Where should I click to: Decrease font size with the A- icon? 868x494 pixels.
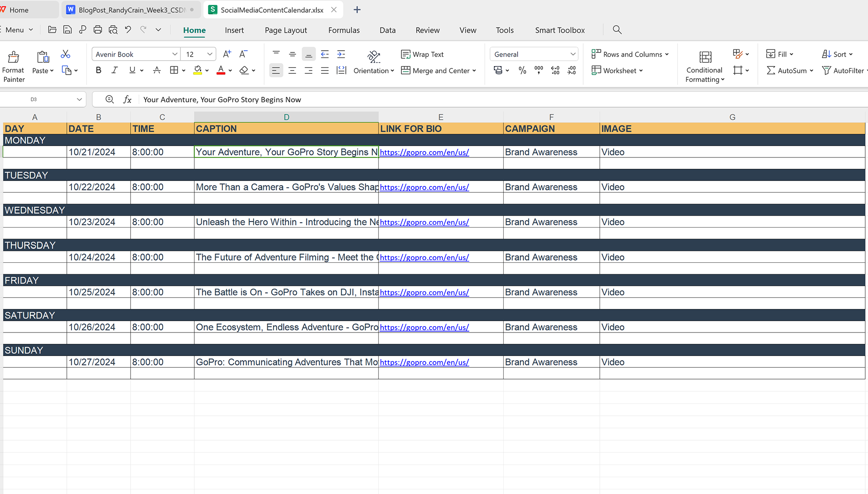pos(243,54)
